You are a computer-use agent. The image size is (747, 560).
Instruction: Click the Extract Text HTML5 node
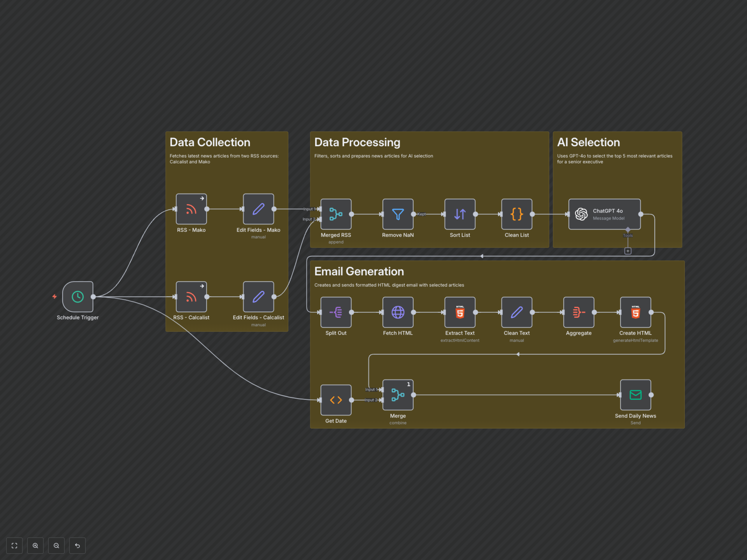[x=460, y=312]
